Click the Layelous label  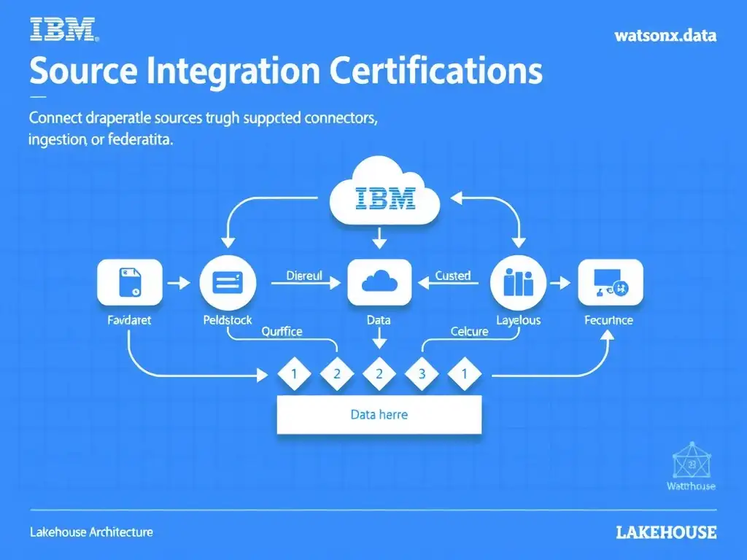coord(519,321)
